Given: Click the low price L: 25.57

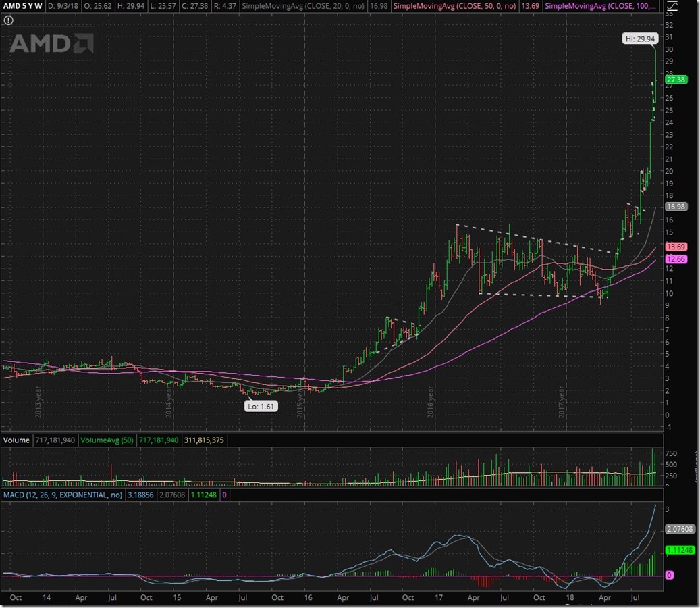Looking at the screenshot, I should click(x=163, y=6).
